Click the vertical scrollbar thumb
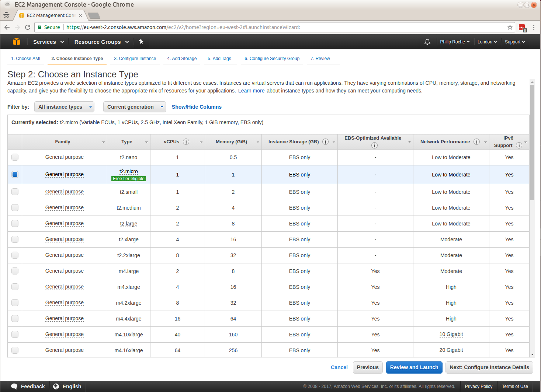541x392 pixels. pyautogui.click(x=532, y=142)
